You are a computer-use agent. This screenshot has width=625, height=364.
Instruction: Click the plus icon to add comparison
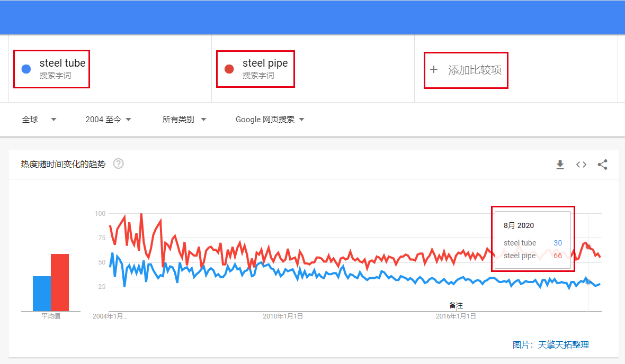click(x=434, y=70)
